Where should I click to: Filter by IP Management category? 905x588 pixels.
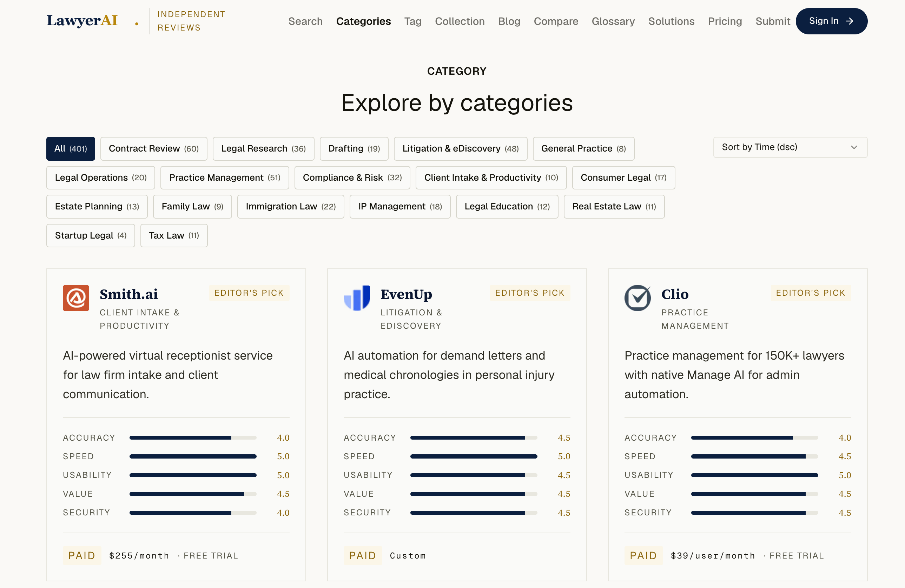coord(400,206)
